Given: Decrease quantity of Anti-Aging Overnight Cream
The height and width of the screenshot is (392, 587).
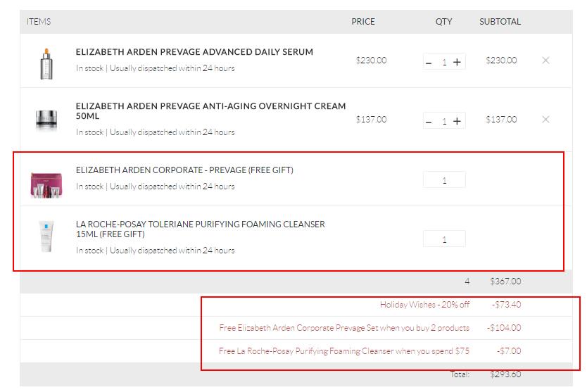Looking at the screenshot, I should (429, 122).
